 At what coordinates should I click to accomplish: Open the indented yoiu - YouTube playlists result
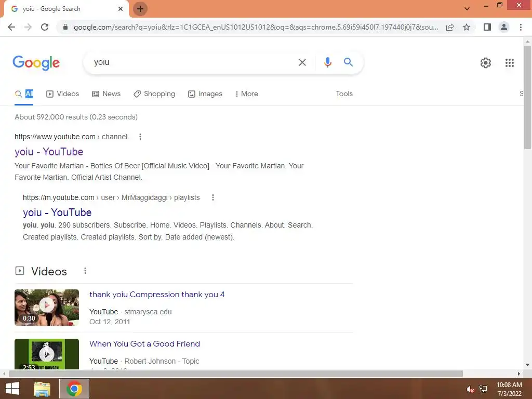pyautogui.click(x=57, y=212)
